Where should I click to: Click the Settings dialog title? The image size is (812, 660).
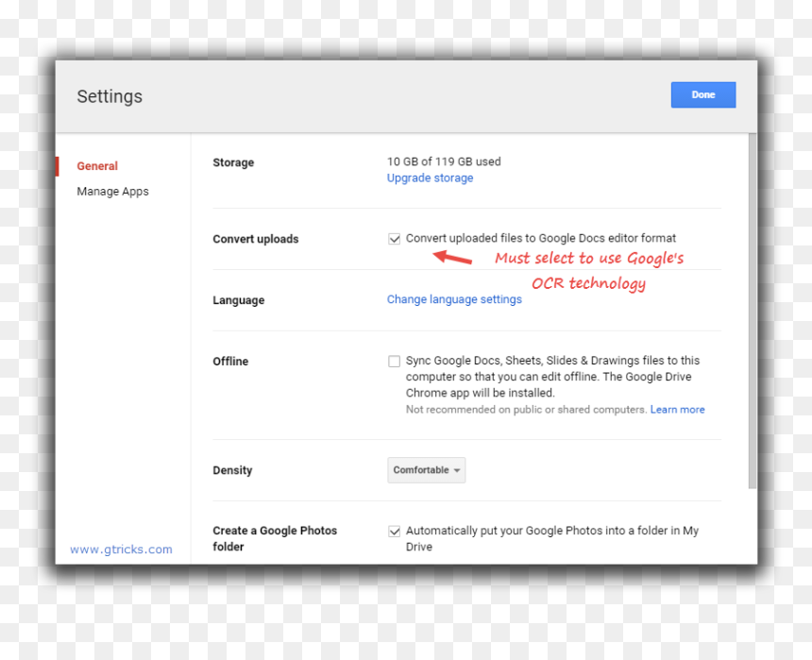coord(110,97)
